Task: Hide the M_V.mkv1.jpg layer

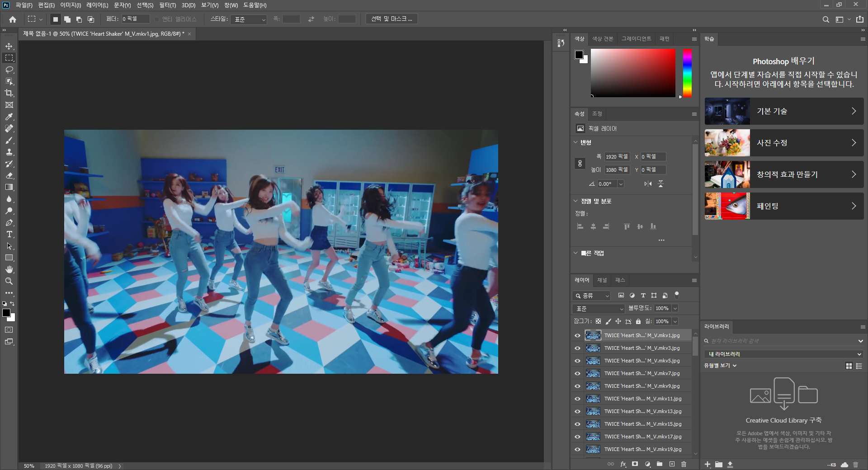Action: point(577,335)
